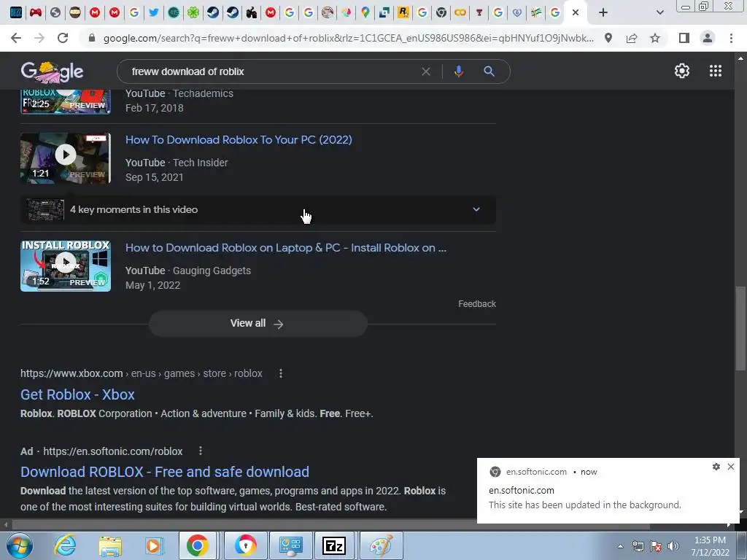This screenshot has width=747, height=560.
Task: Open the volume control in system tray
Action: (x=673, y=546)
